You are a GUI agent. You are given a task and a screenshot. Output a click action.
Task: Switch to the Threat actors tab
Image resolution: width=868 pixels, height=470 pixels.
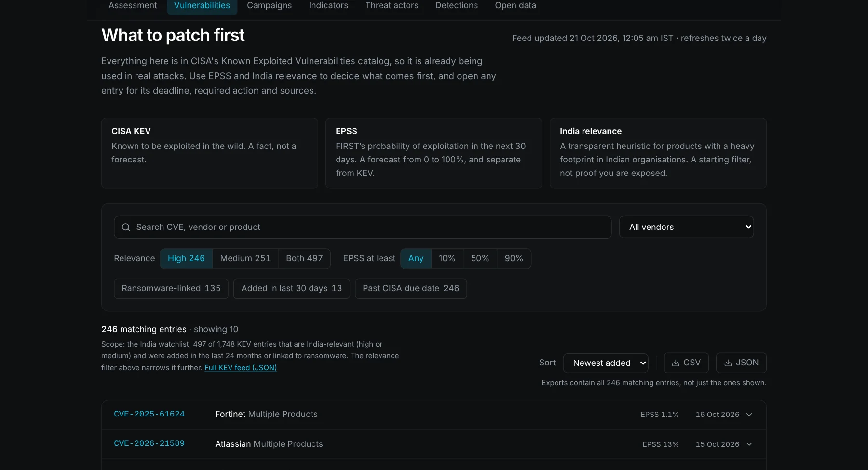(392, 5)
